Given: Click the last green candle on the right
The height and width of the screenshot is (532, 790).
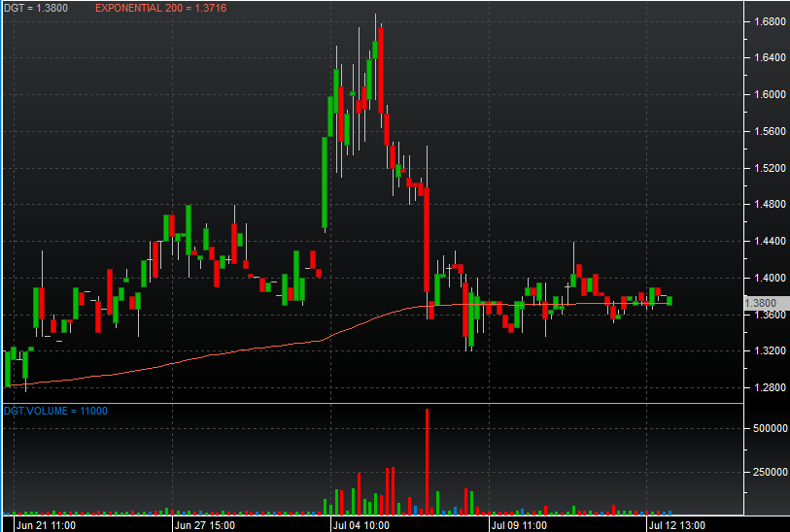Looking at the screenshot, I should pos(669,300).
